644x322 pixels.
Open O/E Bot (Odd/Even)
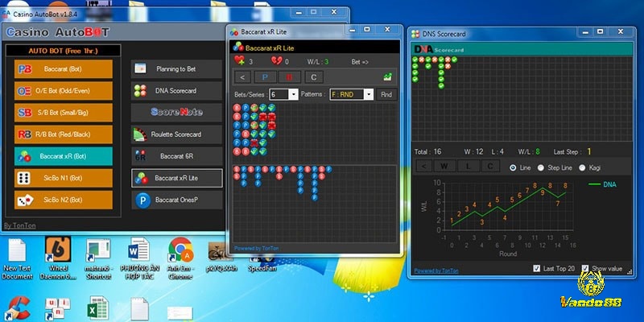pyautogui.click(x=64, y=91)
